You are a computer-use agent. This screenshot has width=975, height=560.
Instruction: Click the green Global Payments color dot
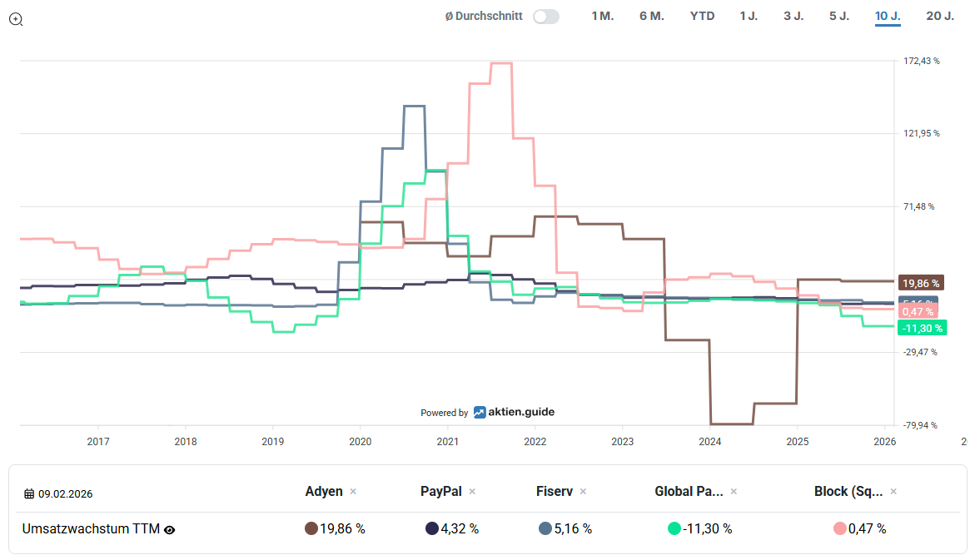coord(674,528)
